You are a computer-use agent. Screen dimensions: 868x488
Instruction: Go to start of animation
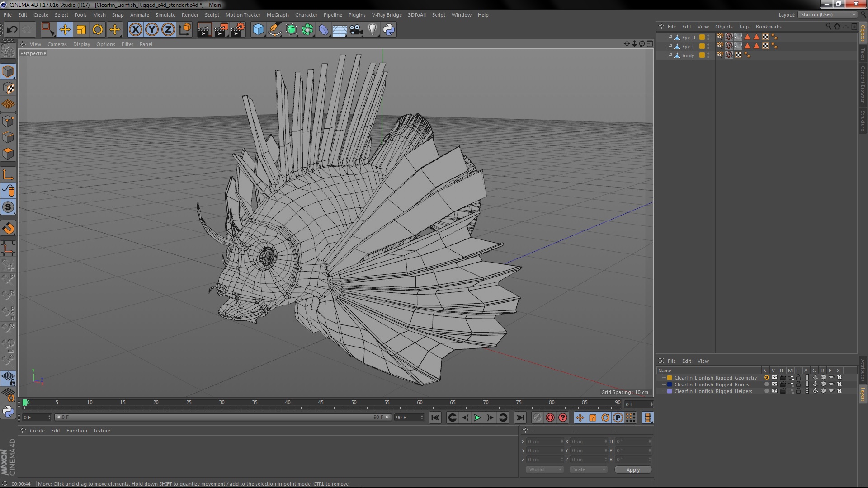pos(435,418)
